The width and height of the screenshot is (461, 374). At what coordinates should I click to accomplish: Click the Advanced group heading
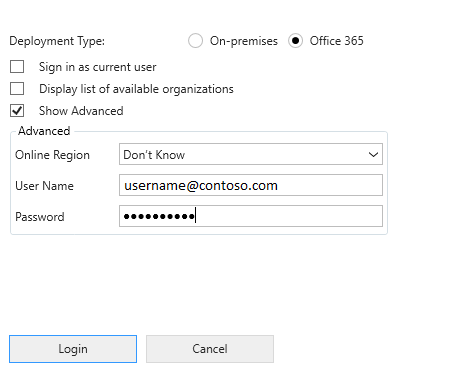pyautogui.click(x=44, y=131)
